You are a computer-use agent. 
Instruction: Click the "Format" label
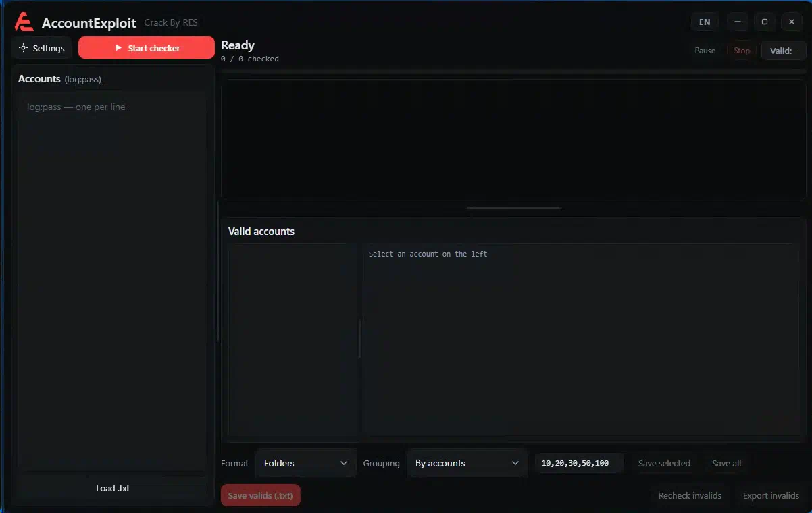point(234,463)
